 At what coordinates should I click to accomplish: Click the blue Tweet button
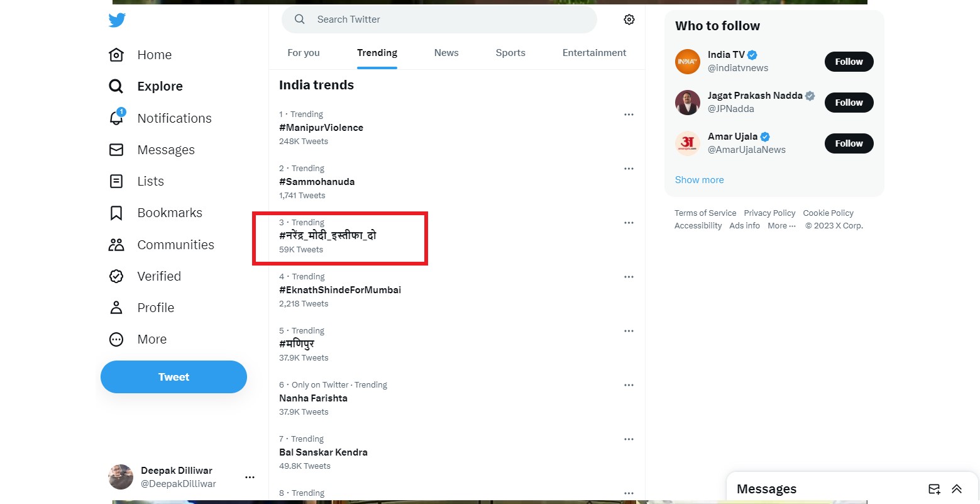tap(173, 377)
